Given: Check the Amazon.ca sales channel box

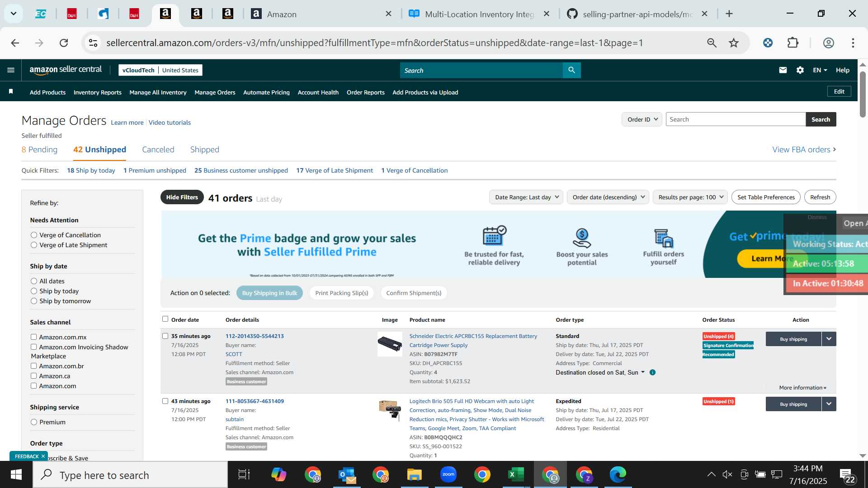Looking at the screenshot, I should 33,376.
